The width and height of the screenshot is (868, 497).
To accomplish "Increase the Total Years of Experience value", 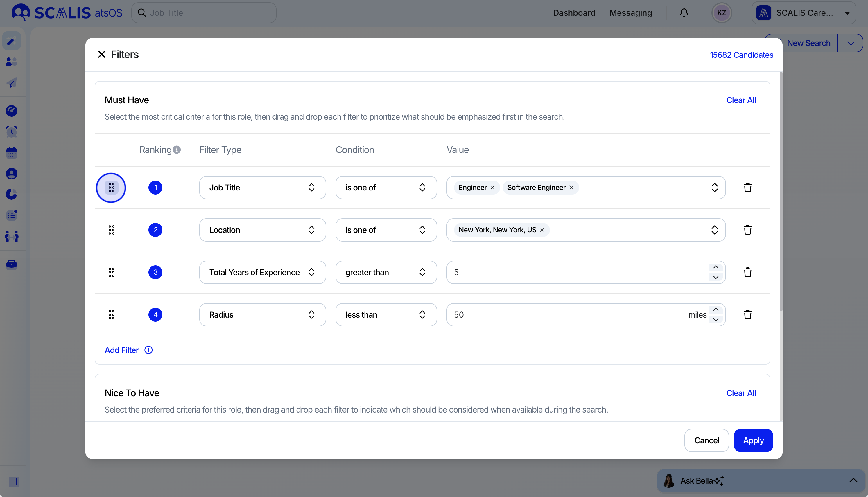I will [x=716, y=267].
